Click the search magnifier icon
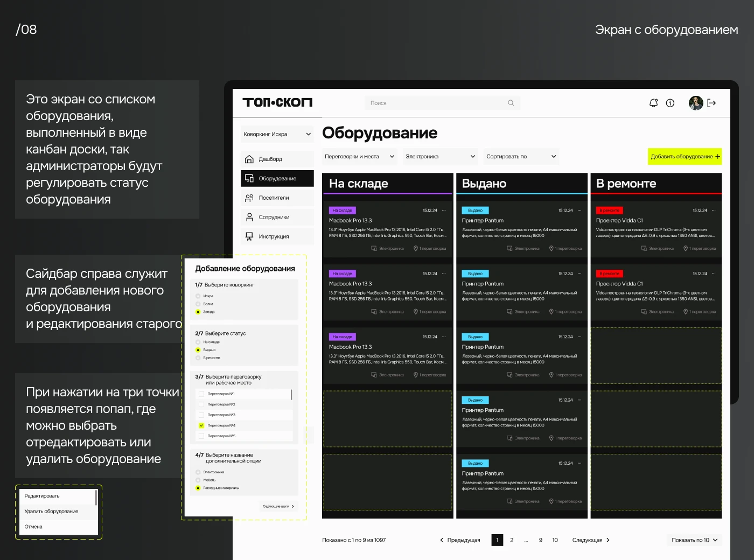754x560 pixels. pos(511,103)
